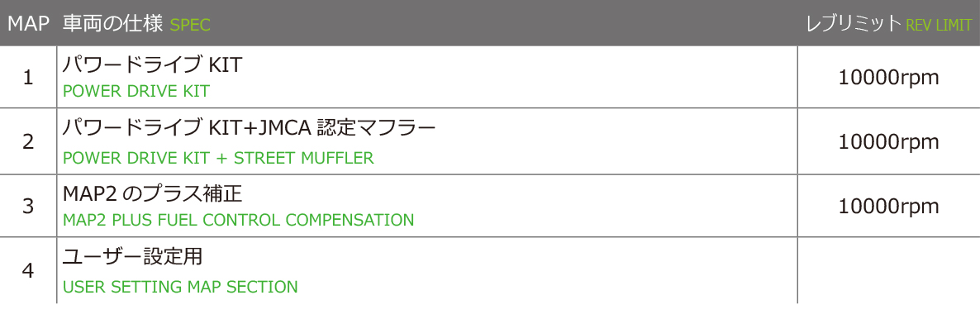Click パワードライブ KIT+JMCA 認定マフラー text
This screenshot has height=319, width=980.
coord(249,128)
